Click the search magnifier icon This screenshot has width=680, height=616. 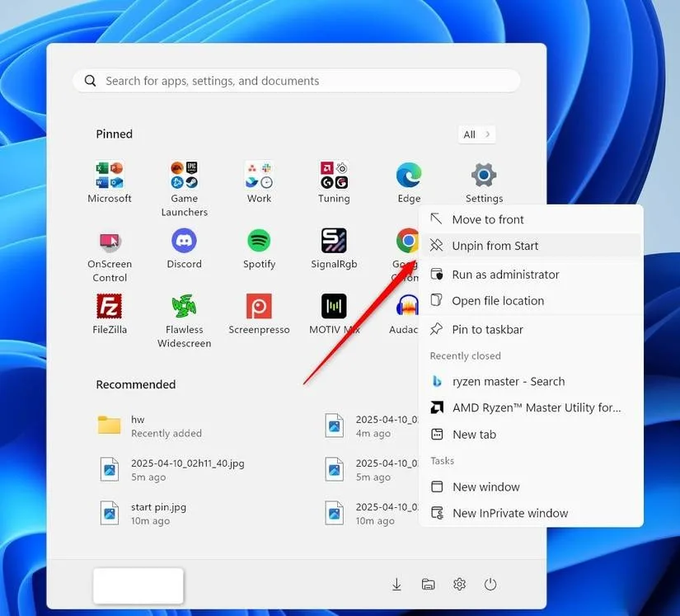[90, 81]
